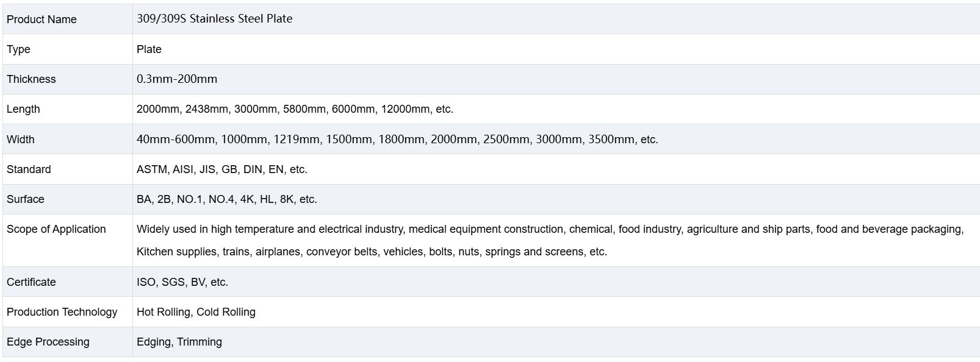Click the "BA, 2B, NO.1" surface finishes text
Screen dimensions: 980x362
point(226,199)
